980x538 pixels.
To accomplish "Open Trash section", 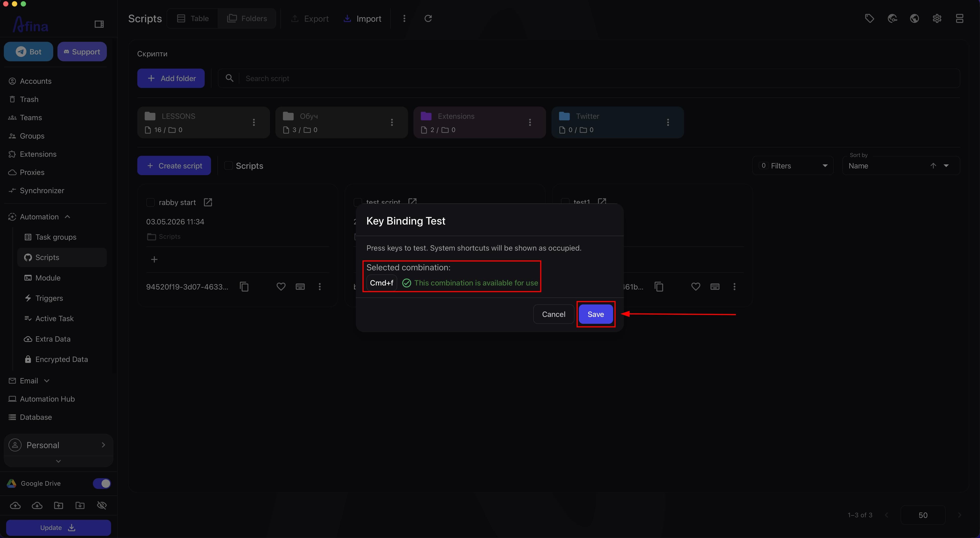I will coord(29,99).
